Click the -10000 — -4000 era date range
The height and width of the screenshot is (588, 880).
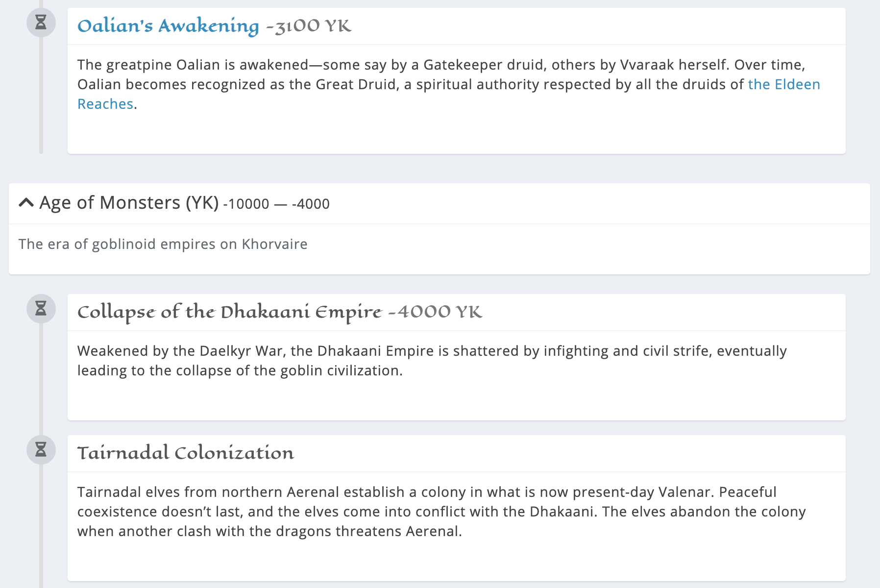[x=276, y=204]
